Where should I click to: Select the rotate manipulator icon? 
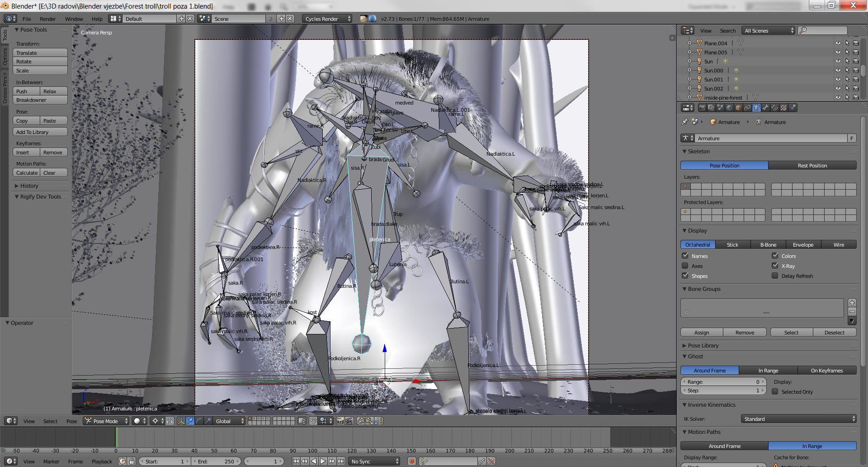click(x=199, y=421)
